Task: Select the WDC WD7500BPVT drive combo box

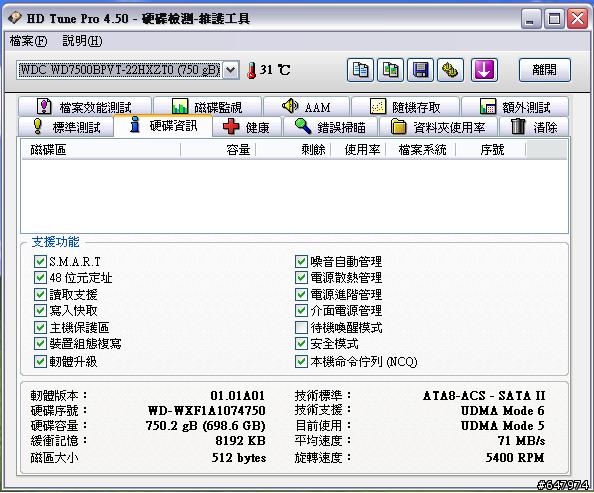Action: (128, 70)
